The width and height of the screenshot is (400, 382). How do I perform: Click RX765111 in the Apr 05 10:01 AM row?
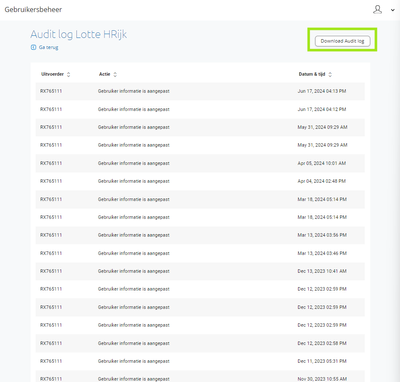click(x=51, y=163)
